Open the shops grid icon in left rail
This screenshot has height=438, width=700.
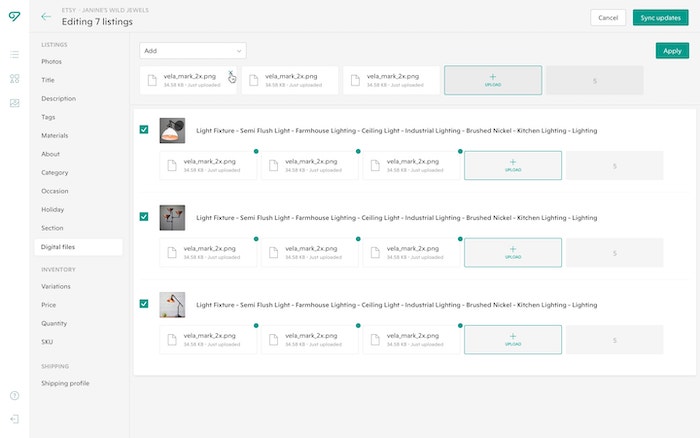point(14,79)
